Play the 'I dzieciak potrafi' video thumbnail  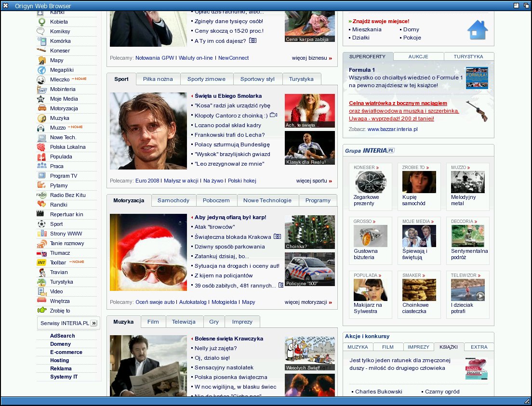[x=468, y=290]
